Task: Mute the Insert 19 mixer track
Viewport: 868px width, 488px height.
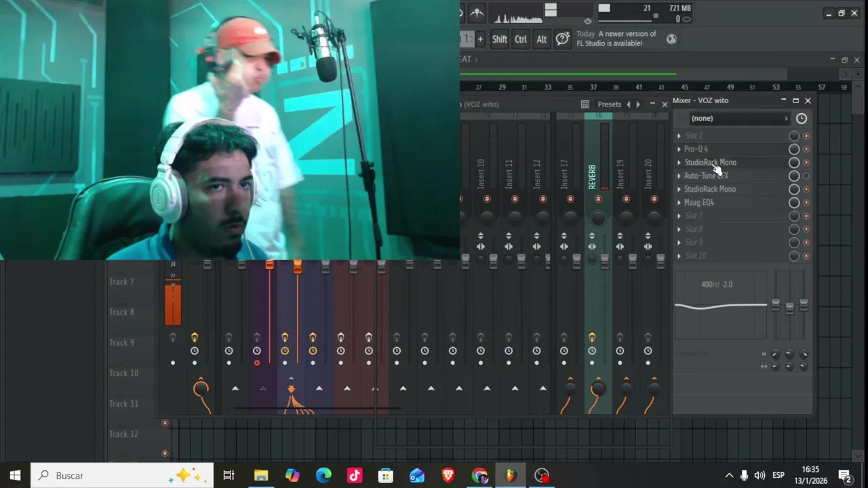Action: (x=626, y=199)
